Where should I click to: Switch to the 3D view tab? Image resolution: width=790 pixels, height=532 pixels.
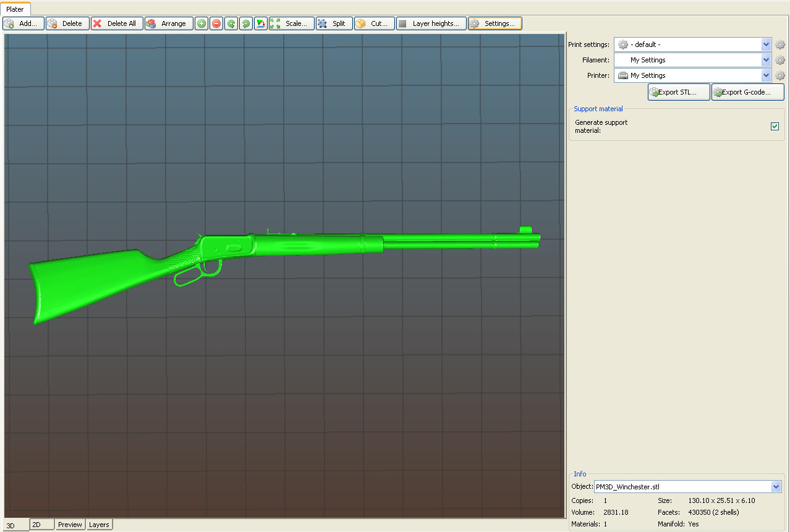(x=16, y=525)
